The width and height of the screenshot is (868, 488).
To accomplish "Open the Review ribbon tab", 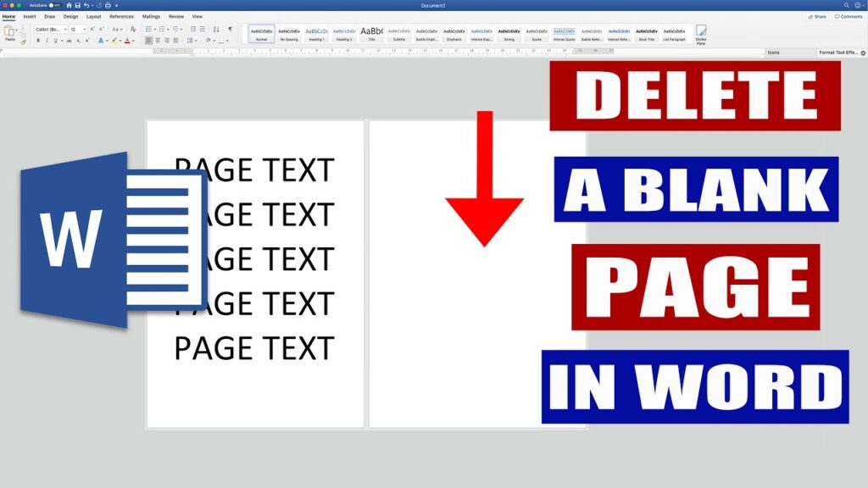I will point(176,17).
